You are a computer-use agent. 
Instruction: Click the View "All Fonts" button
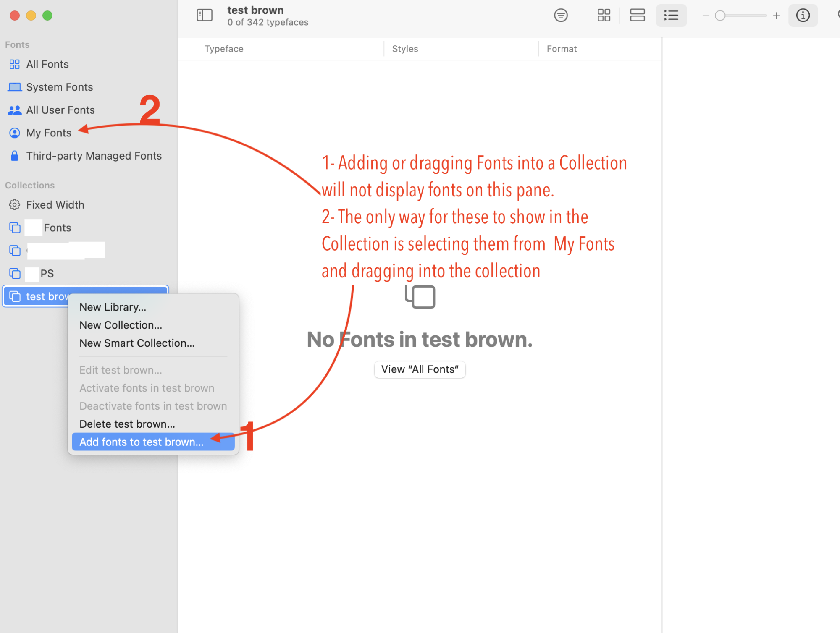(420, 369)
